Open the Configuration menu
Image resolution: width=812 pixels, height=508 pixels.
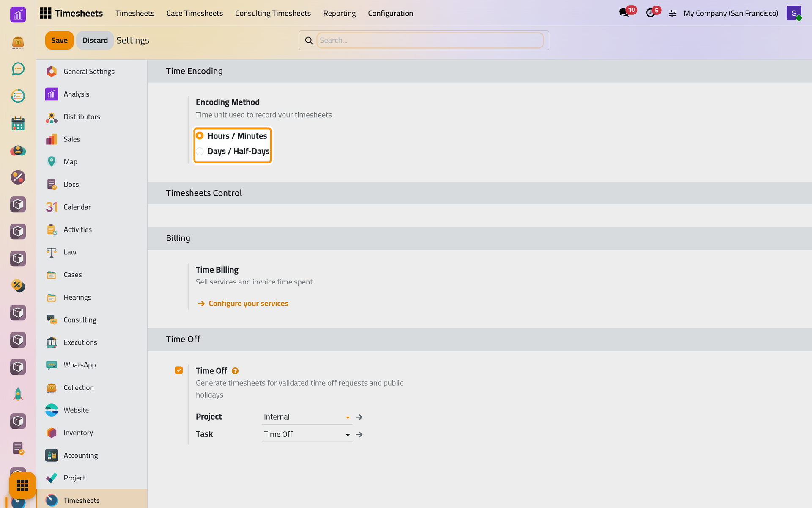[x=390, y=13]
